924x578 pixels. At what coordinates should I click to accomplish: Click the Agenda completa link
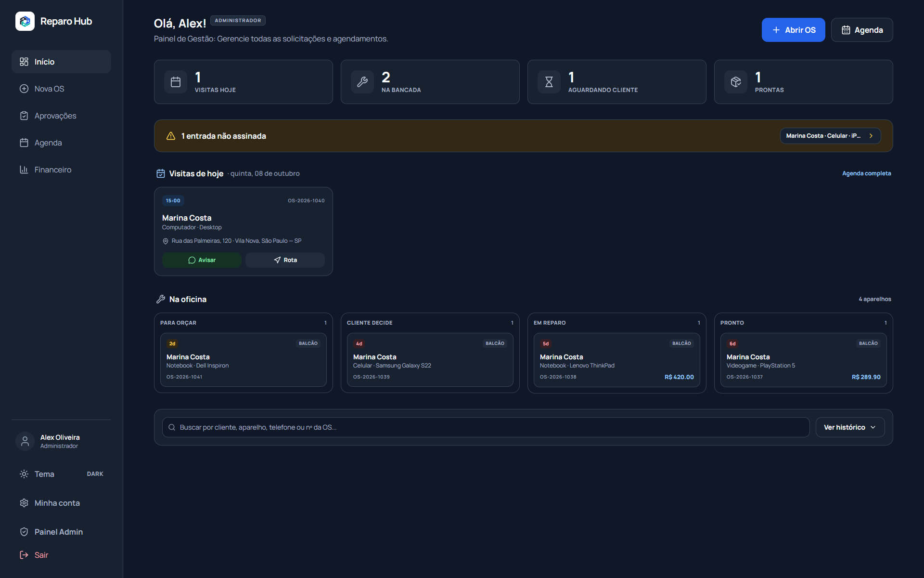coord(866,173)
